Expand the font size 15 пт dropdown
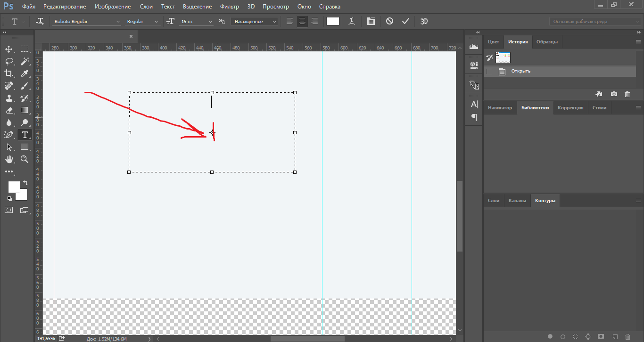Viewport: 644px width, 342px height. 210,21
